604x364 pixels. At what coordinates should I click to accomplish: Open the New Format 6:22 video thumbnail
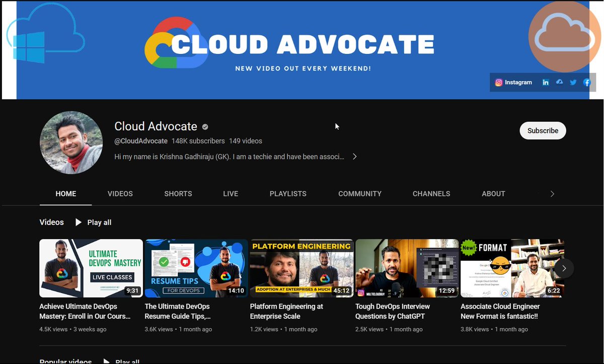pyautogui.click(x=512, y=268)
